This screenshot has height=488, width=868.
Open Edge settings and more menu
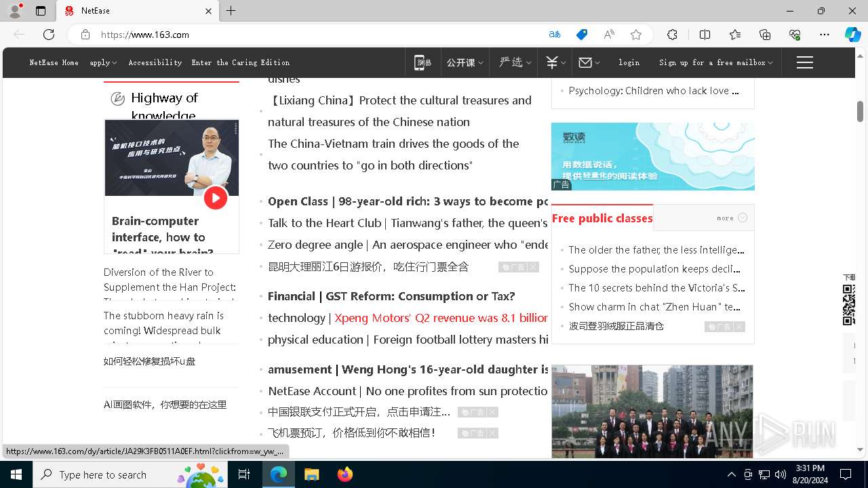[825, 35]
